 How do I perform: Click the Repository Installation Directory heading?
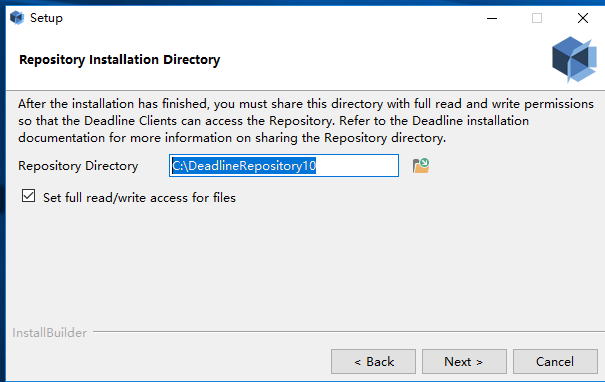click(120, 60)
